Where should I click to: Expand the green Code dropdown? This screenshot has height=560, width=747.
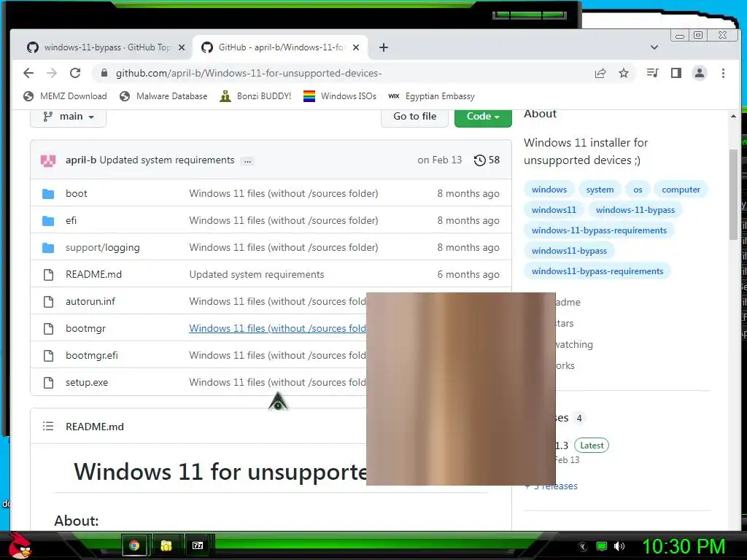[x=483, y=117]
